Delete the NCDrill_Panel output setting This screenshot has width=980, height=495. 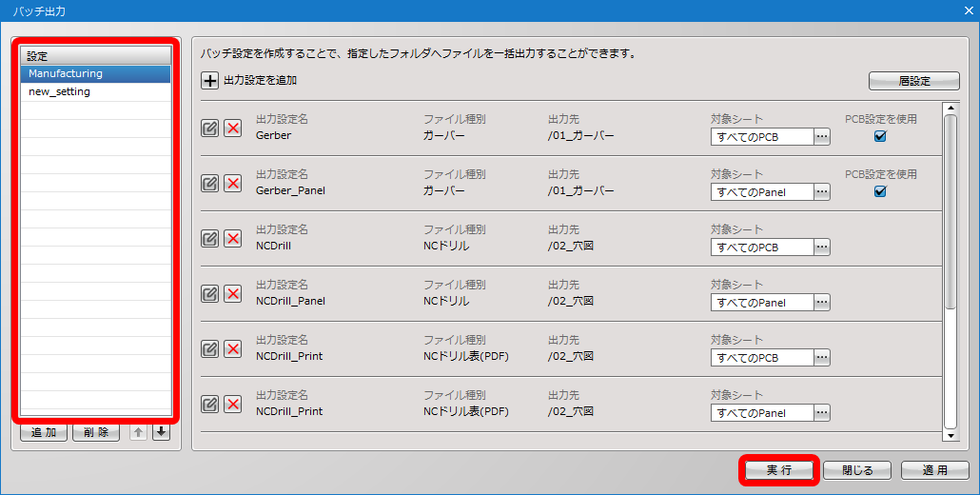point(233,294)
